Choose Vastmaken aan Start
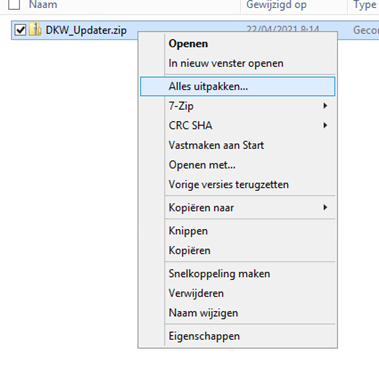 pos(237,145)
